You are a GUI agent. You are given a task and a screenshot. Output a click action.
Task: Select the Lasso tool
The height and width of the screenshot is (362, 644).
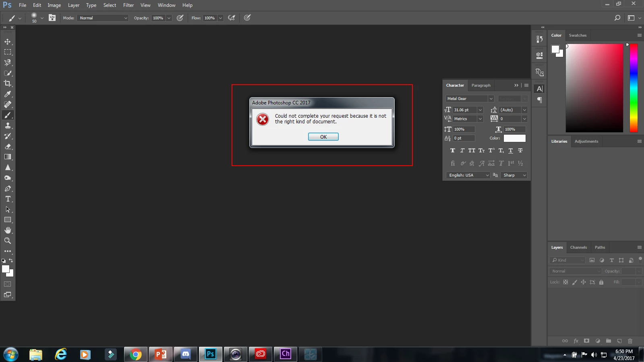pos(8,62)
